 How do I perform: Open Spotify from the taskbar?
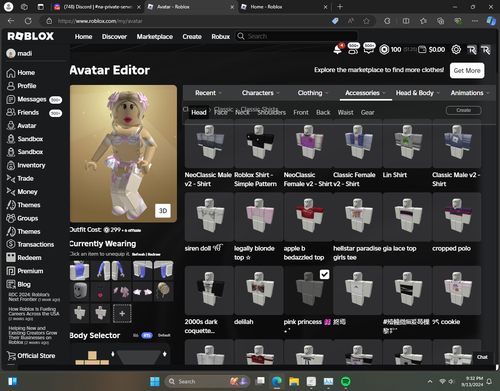pos(346,381)
